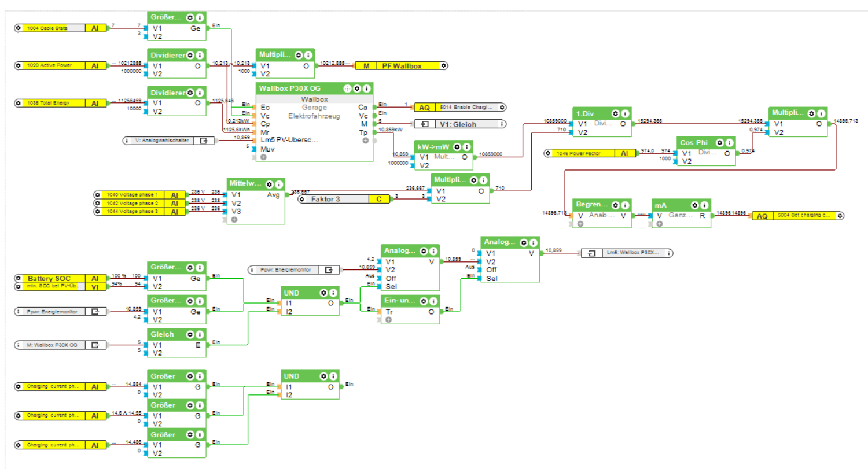The image size is (868, 469).
Task: Click gear icon beside 1046 Power Factor
Action: point(547,153)
